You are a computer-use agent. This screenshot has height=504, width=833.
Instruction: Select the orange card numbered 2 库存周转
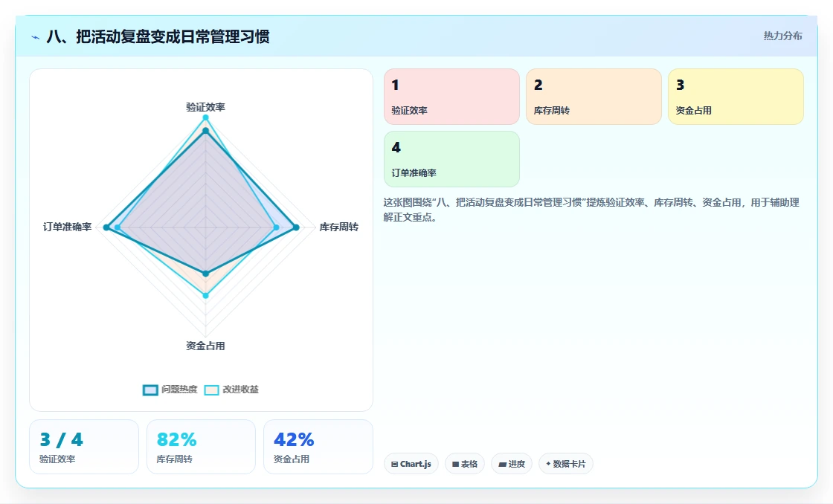tap(594, 97)
